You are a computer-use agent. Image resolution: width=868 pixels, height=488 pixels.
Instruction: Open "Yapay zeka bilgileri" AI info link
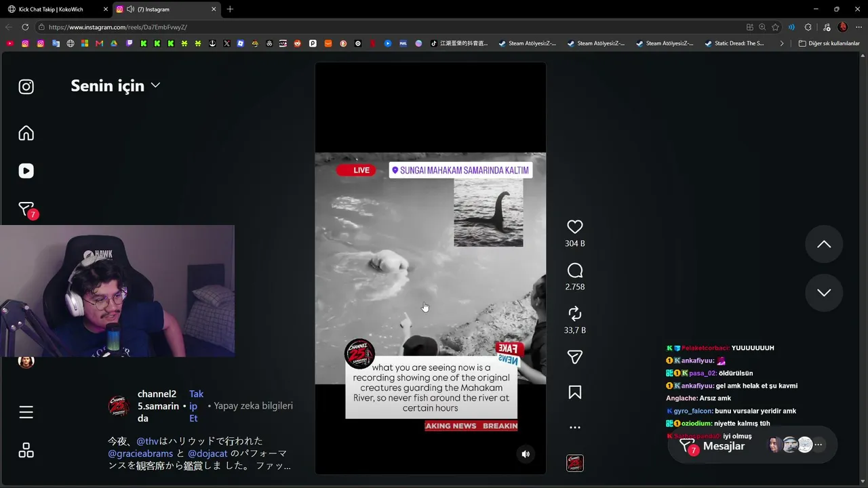[x=253, y=405]
